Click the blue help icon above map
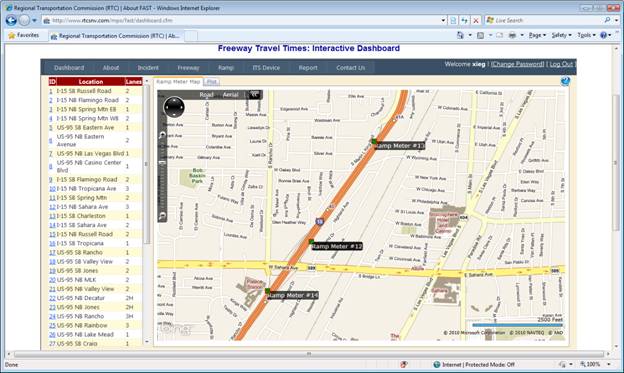This screenshot has height=373, width=624. point(565,82)
